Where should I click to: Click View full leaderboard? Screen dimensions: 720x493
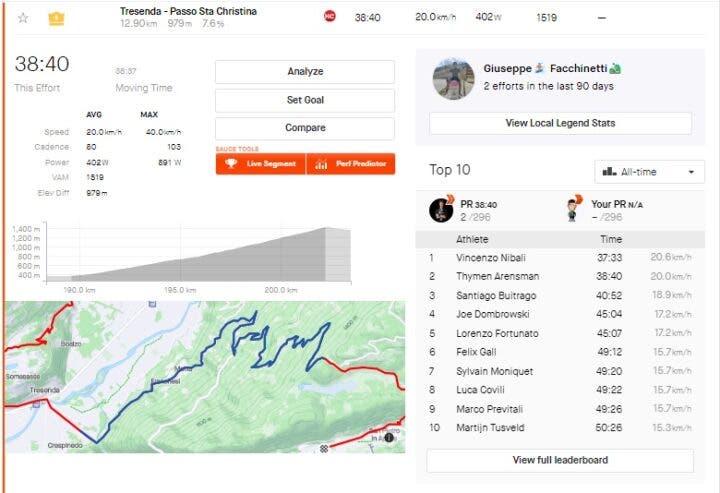click(x=560, y=460)
